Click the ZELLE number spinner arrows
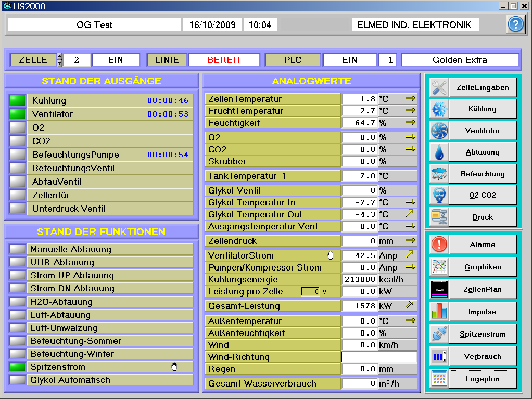 pos(59,60)
